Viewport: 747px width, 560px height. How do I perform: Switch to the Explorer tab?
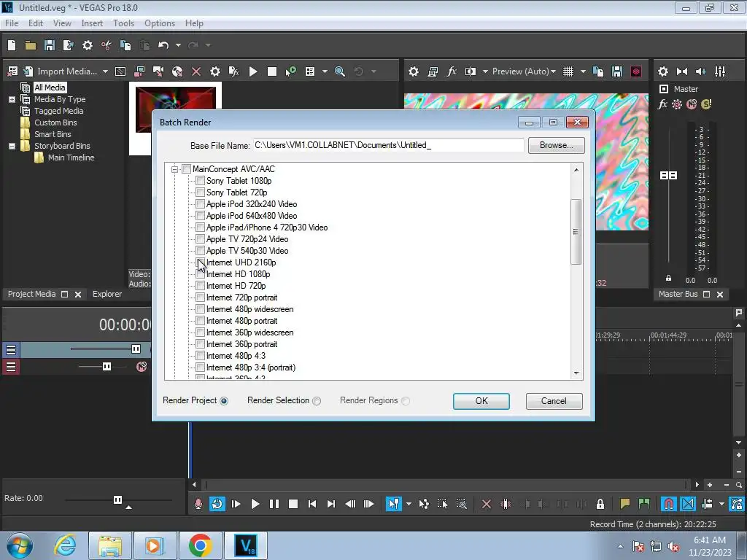pos(107,295)
